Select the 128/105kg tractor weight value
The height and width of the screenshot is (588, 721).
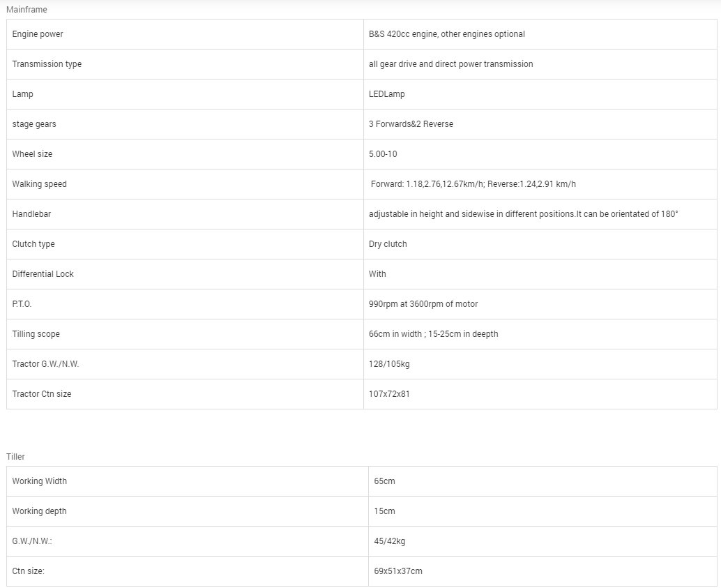384,364
